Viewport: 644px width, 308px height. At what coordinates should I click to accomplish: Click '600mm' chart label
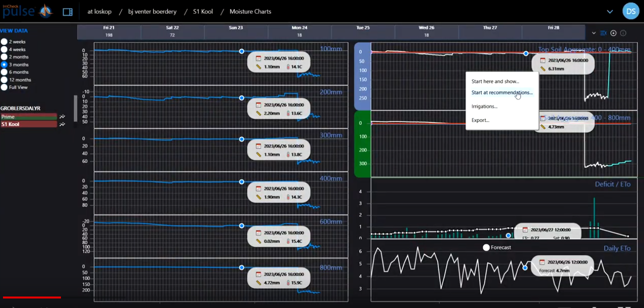[x=331, y=221]
